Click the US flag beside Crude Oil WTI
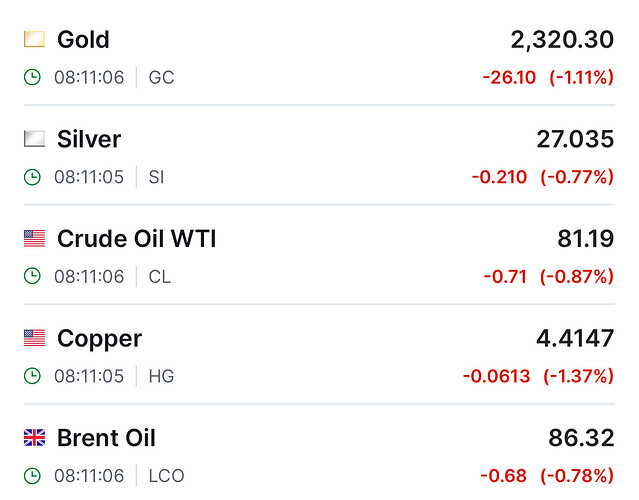639x500 pixels. [34, 238]
